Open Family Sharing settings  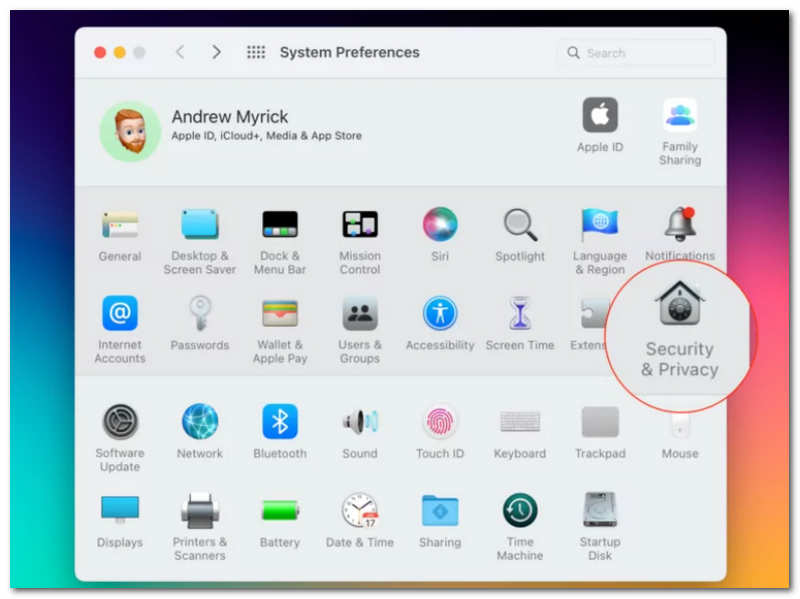(x=680, y=116)
